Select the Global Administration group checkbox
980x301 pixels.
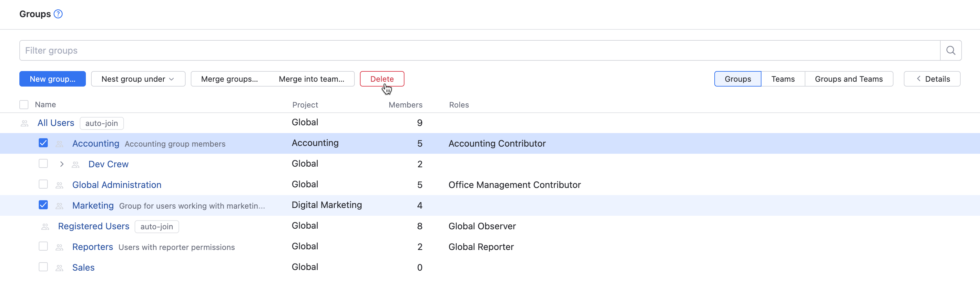43,184
